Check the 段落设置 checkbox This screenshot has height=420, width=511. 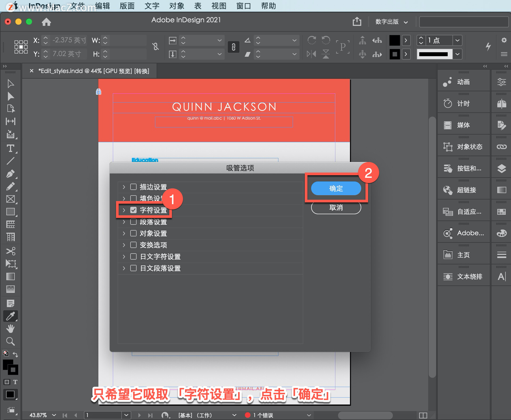pos(133,222)
